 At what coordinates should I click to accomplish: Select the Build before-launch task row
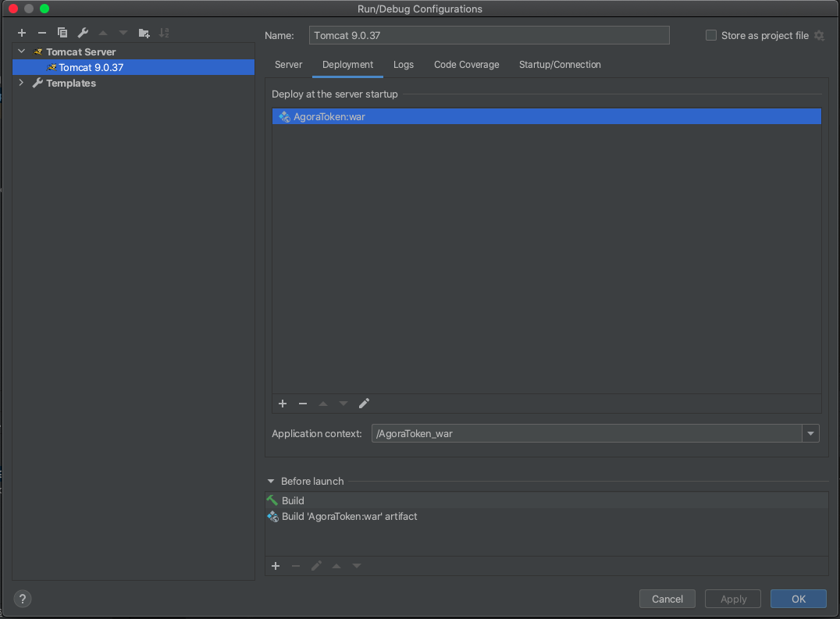[x=546, y=500]
